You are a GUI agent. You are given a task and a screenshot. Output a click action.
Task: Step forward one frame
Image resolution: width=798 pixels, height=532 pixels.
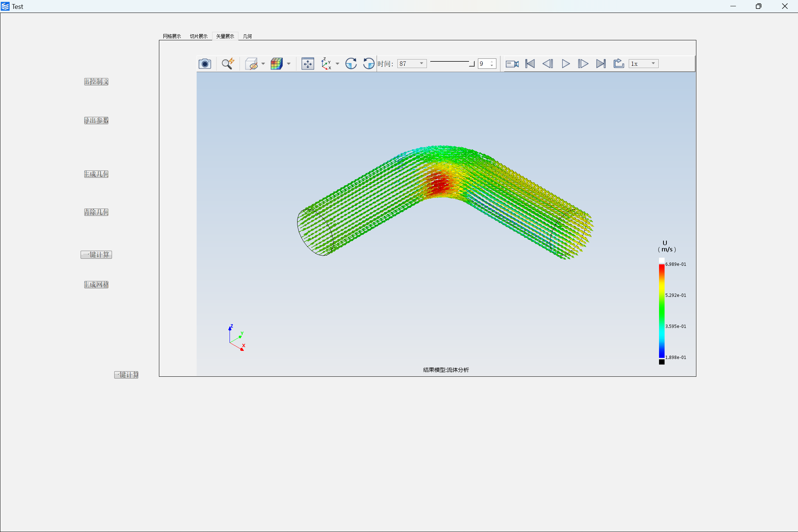click(583, 64)
